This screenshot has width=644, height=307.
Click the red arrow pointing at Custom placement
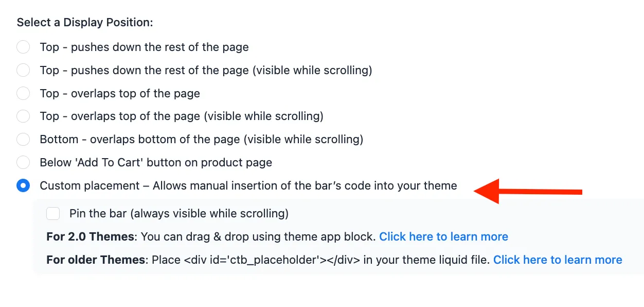click(x=528, y=191)
